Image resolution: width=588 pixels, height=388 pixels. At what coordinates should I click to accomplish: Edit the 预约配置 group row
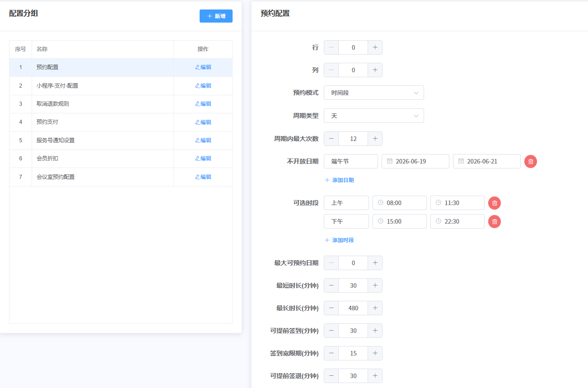[x=203, y=67]
